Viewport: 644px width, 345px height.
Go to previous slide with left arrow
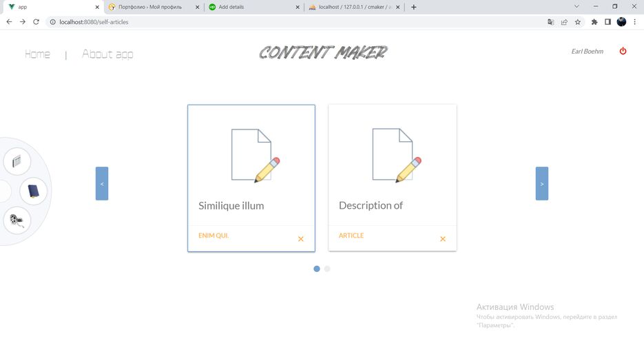102,184
